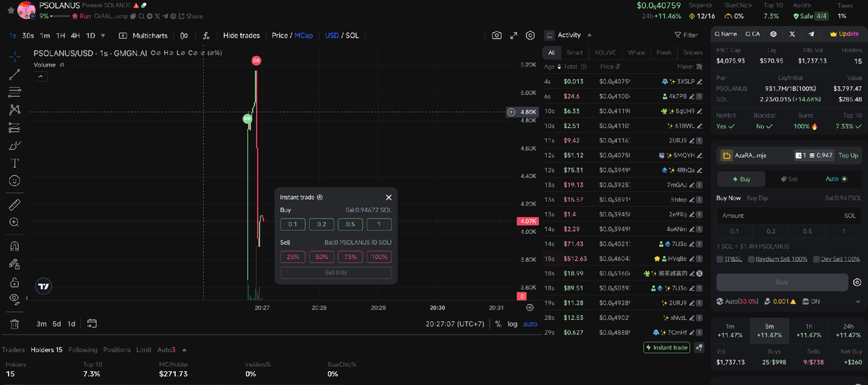Select the text annotation tool
Viewport: 868px width, 385px height.
[14, 163]
